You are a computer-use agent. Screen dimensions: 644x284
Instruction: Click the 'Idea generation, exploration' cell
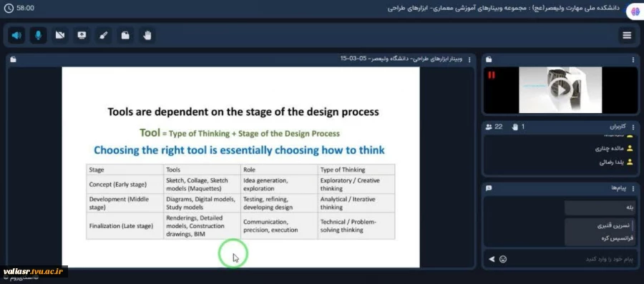click(x=279, y=185)
